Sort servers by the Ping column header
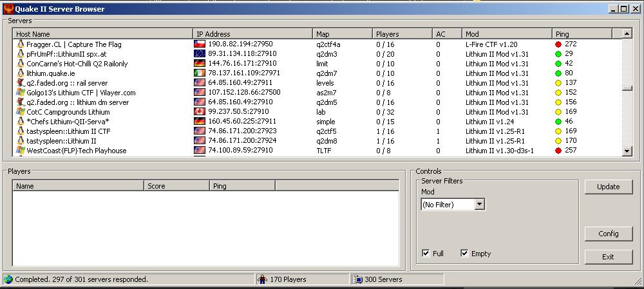 [x=586, y=33]
